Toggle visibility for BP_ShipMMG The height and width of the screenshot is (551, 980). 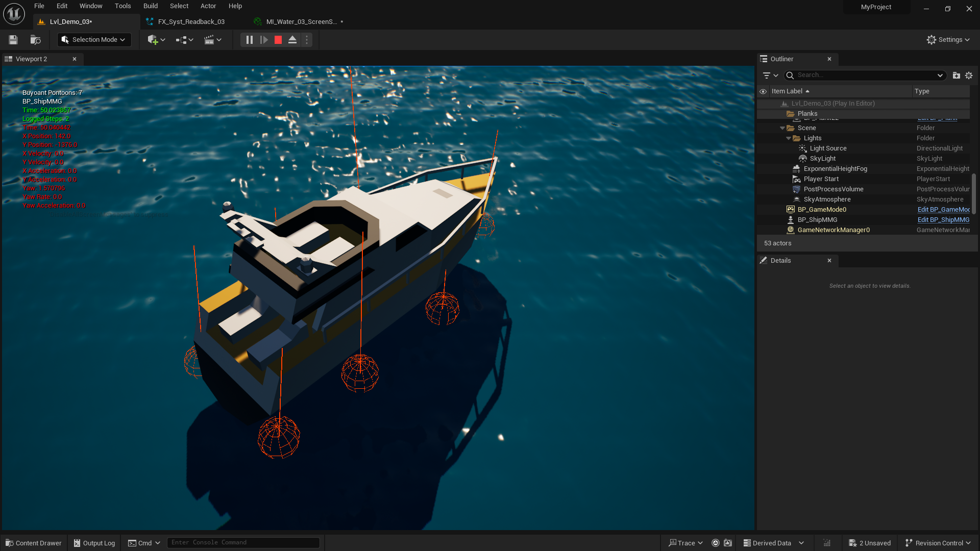coord(763,219)
